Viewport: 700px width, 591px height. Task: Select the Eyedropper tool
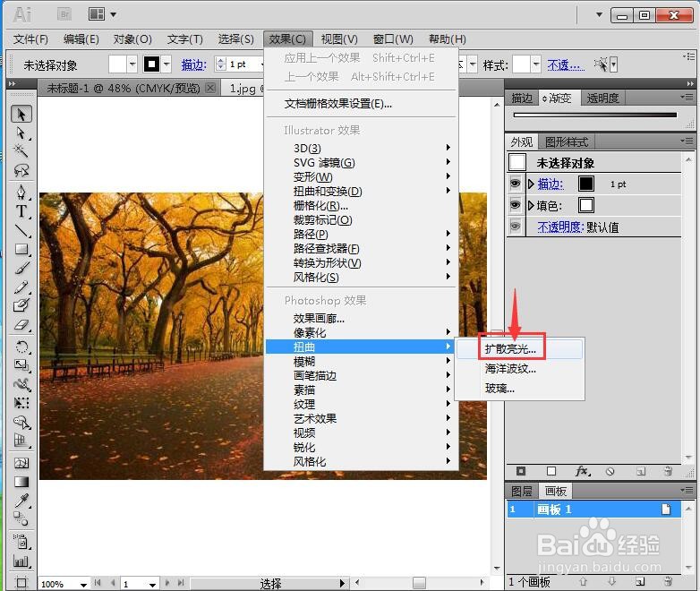tap(21, 501)
